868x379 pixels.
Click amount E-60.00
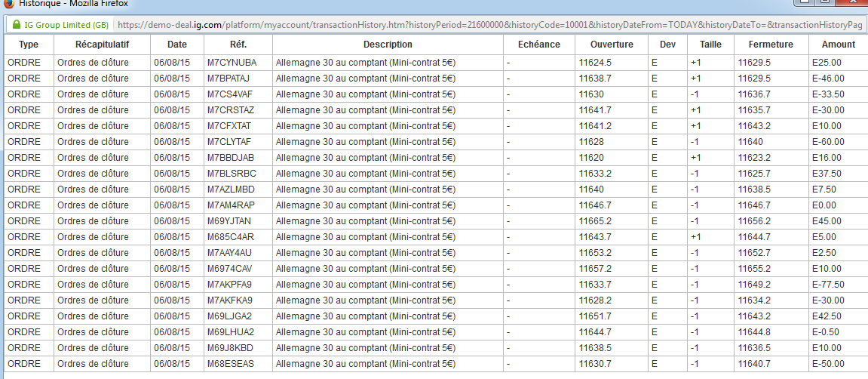pos(829,142)
